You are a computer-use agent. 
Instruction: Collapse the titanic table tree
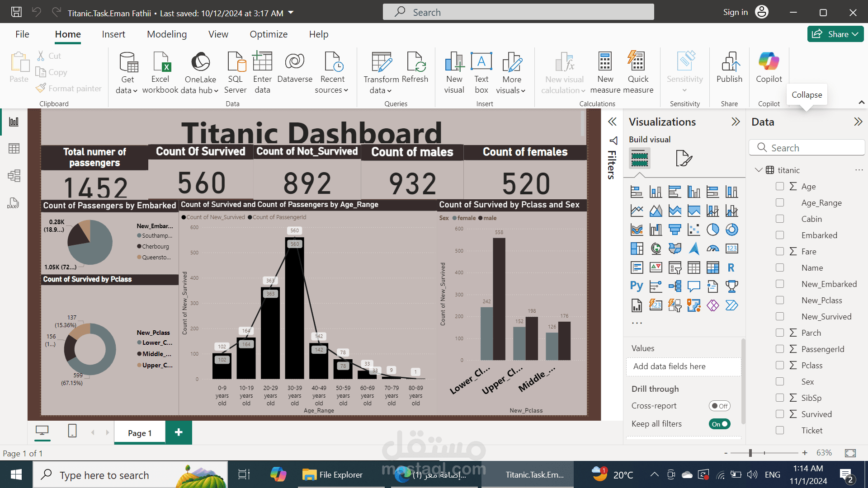click(759, 170)
